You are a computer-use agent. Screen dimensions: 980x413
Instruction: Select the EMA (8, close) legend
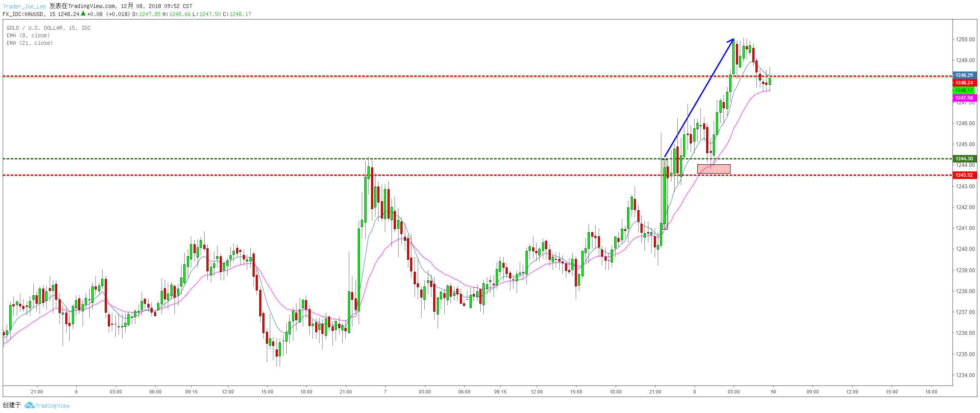click(x=28, y=36)
